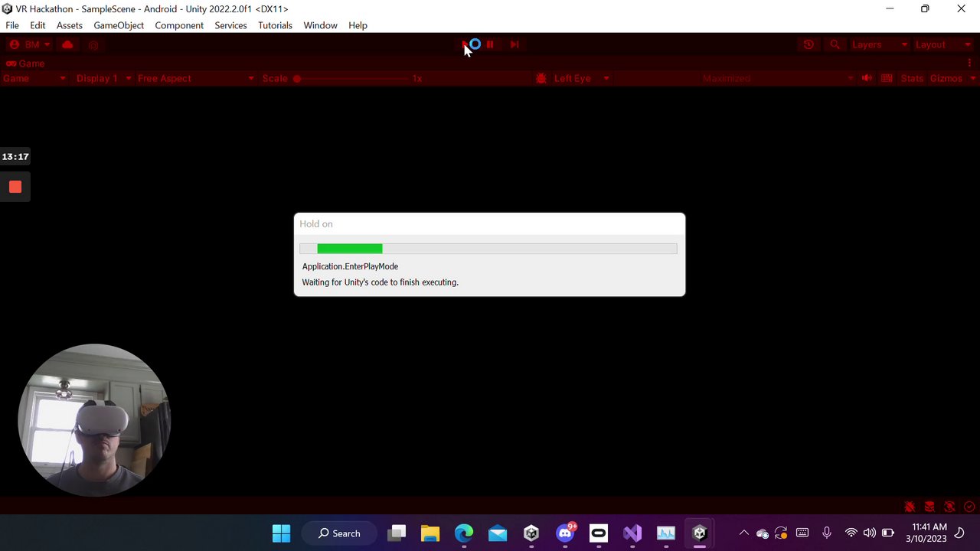Image resolution: width=980 pixels, height=551 pixels.
Task: Open the Game view's three-dot options menu
Action: point(969,64)
